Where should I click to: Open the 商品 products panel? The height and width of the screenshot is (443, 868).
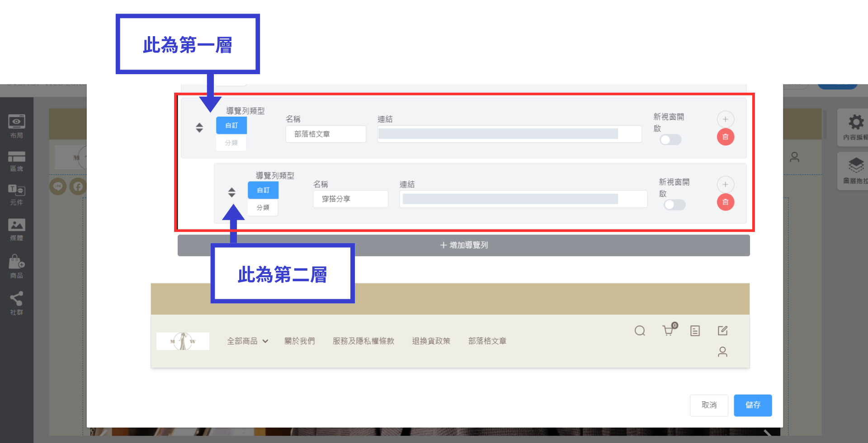[16, 266]
